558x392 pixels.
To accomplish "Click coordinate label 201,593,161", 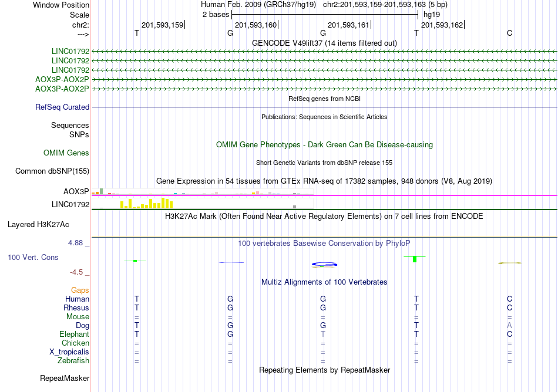I will click(x=348, y=25).
